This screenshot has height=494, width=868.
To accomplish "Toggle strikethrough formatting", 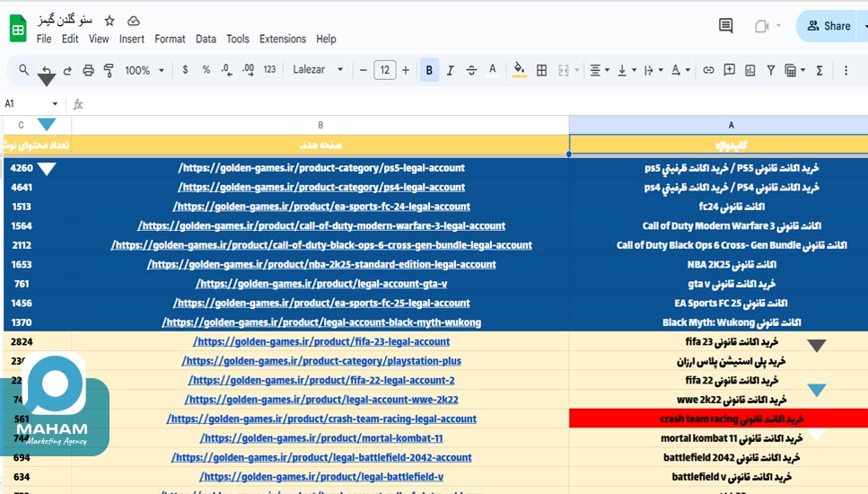I will 471,70.
